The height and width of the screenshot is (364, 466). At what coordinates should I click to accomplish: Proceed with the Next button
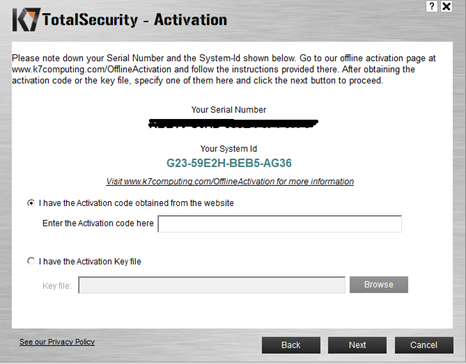(357, 345)
